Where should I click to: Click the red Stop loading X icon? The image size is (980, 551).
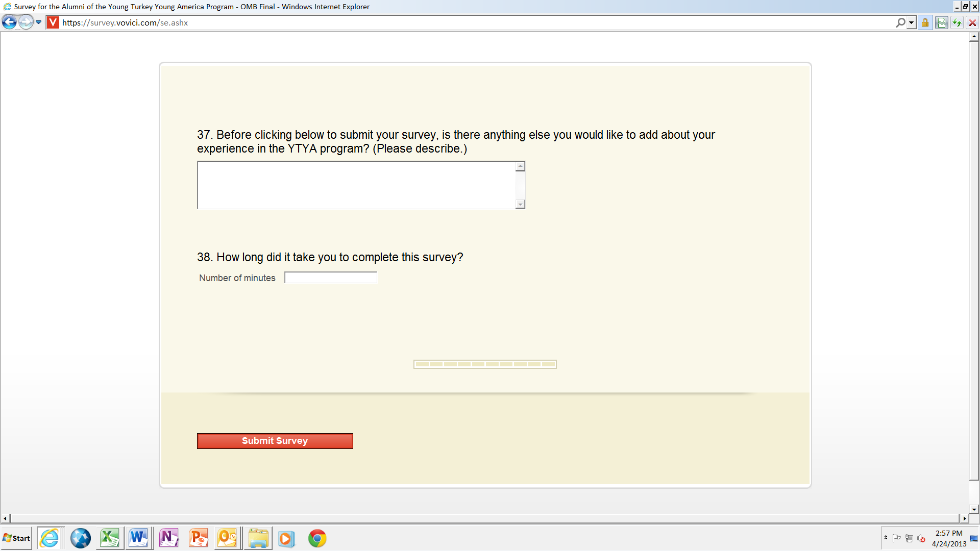pyautogui.click(x=972, y=23)
